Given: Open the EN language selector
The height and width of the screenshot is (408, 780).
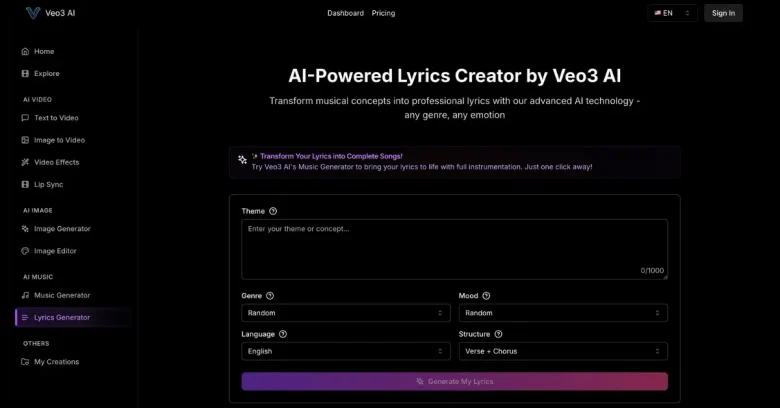Looking at the screenshot, I should (673, 13).
